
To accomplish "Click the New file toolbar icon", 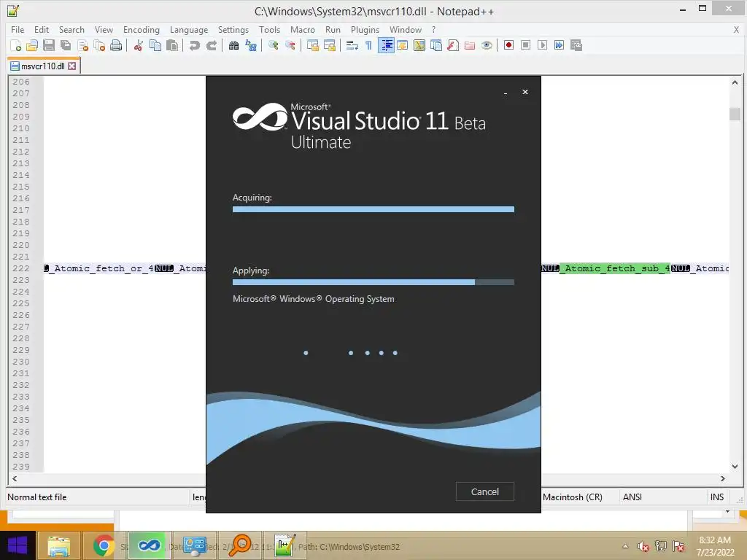I will click(16, 46).
